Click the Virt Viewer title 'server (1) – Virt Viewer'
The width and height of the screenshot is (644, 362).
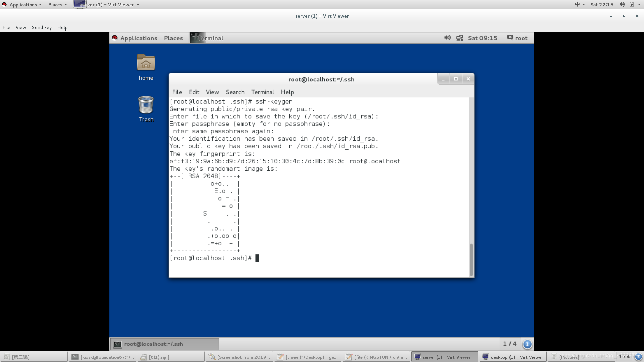[322, 16]
